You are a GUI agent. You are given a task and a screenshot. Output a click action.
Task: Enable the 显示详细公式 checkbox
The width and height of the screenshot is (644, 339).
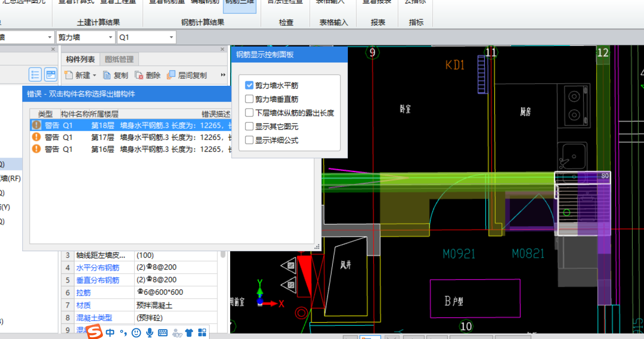(x=249, y=140)
